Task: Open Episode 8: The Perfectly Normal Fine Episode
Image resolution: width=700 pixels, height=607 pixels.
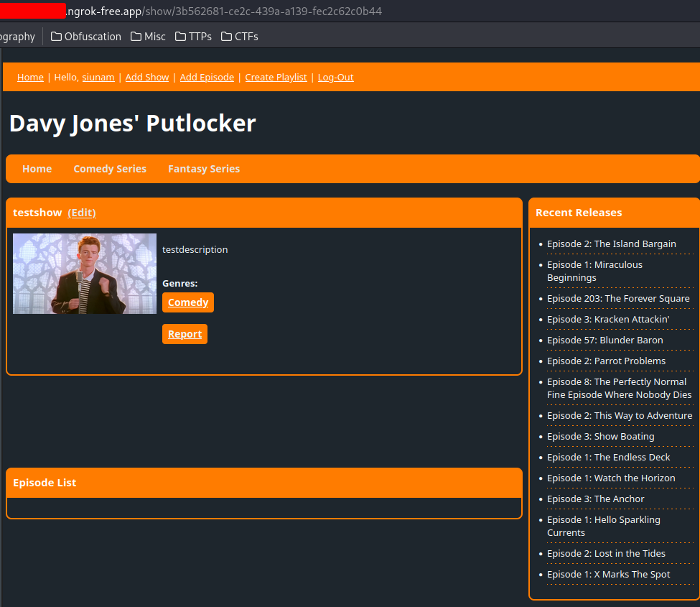Action: pos(619,388)
